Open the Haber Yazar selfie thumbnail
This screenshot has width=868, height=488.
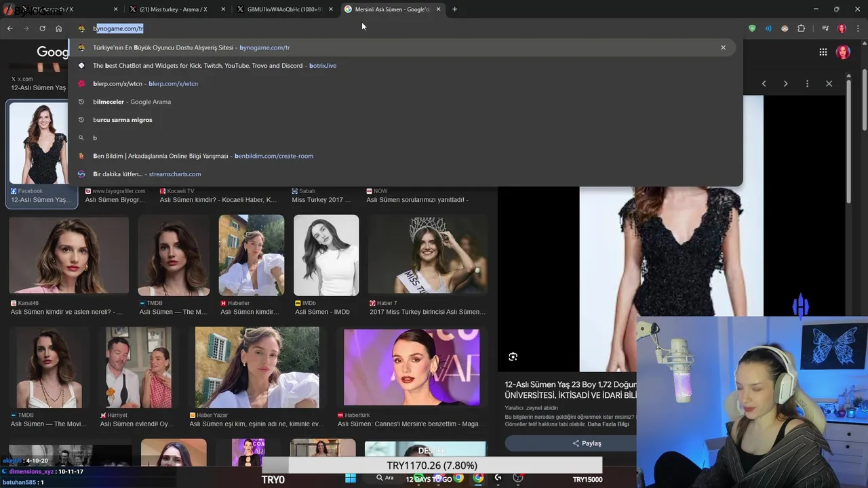click(x=257, y=367)
